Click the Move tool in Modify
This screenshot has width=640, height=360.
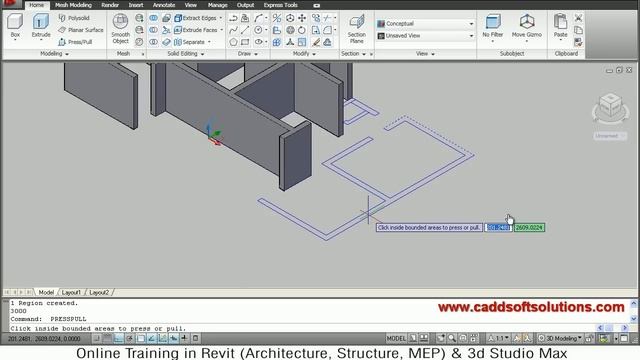(x=302, y=18)
